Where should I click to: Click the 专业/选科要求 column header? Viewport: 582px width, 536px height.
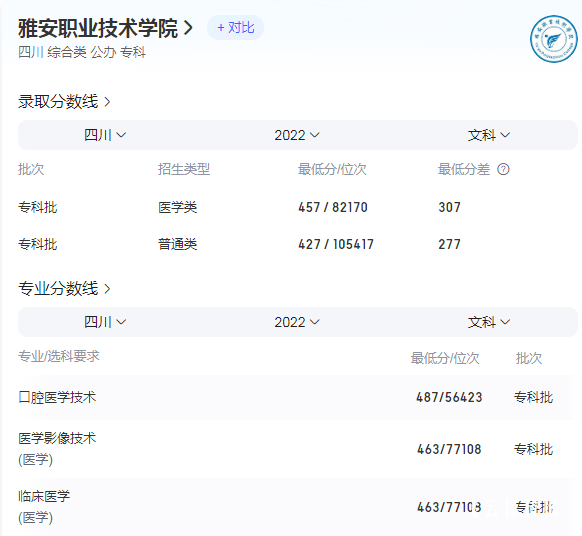point(59,356)
